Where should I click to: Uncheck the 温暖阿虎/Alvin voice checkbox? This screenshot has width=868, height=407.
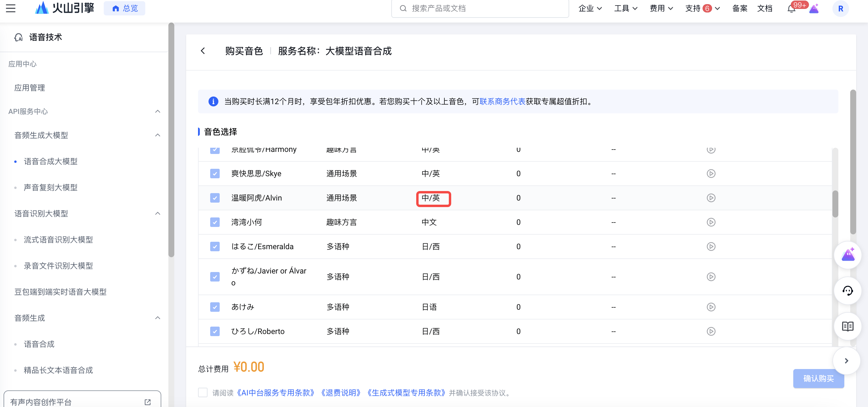click(215, 198)
